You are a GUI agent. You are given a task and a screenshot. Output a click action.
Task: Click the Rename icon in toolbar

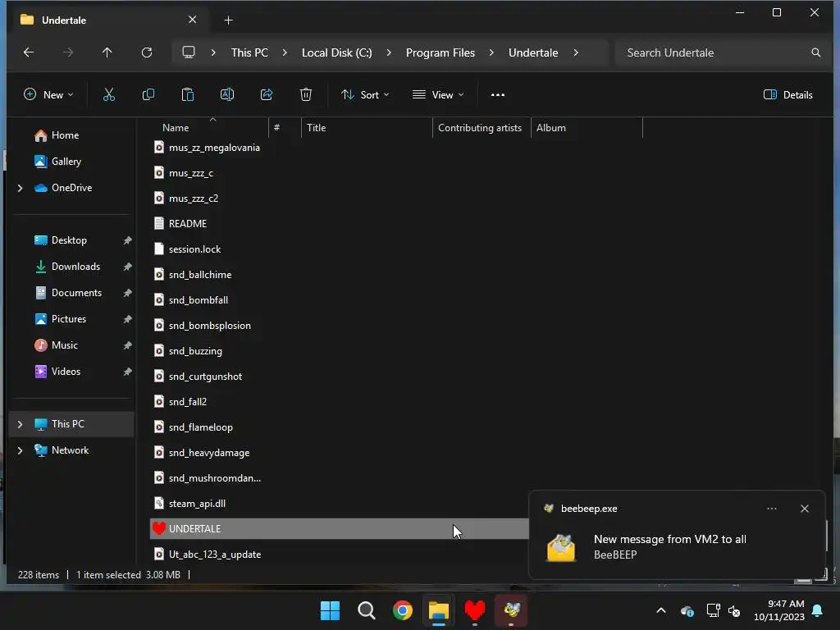pyautogui.click(x=227, y=95)
